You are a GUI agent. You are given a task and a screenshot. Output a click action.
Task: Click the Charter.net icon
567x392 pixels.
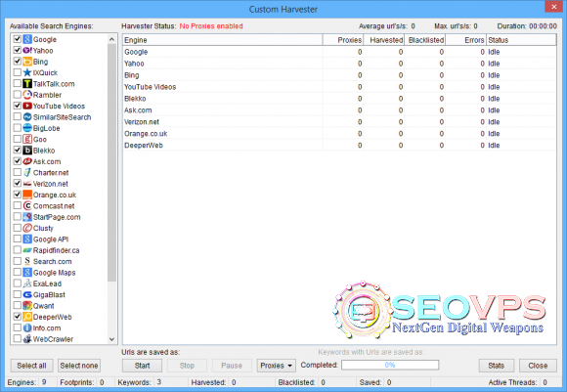point(27,172)
